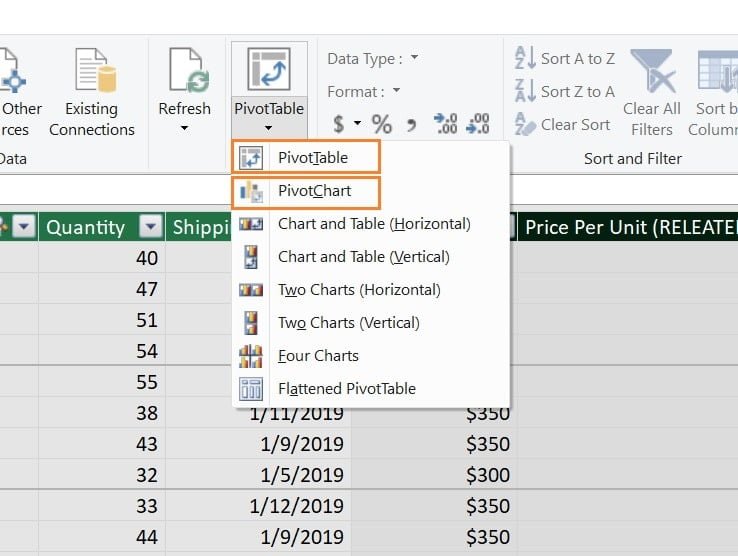
Task: Select Four Charts menu option
Action: point(318,355)
